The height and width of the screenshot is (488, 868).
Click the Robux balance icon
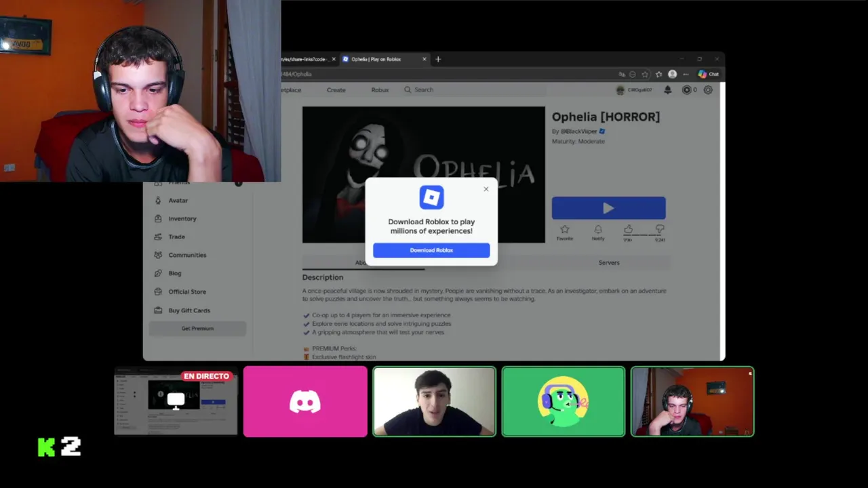click(686, 89)
